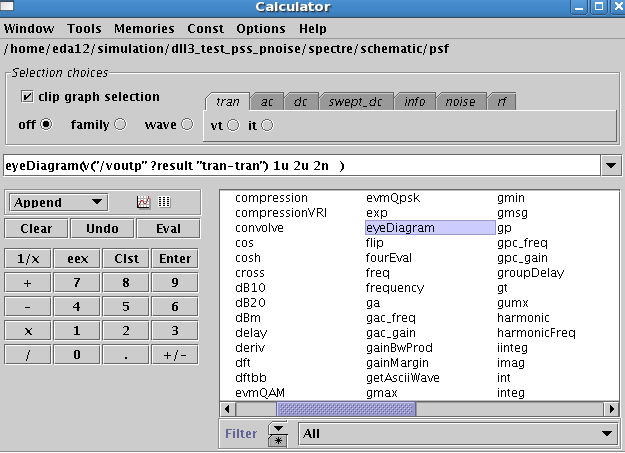This screenshot has width=625, height=453.
Task: Open the Options menu
Action: coord(261,29)
